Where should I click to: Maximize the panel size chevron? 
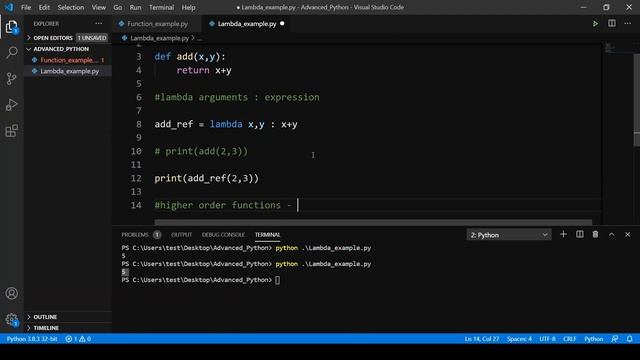click(x=611, y=234)
